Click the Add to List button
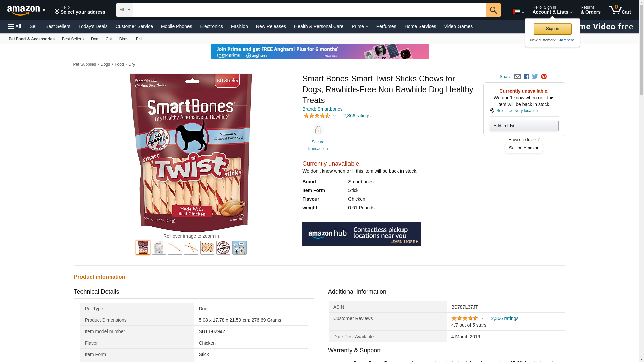The height and width of the screenshot is (362, 644). [x=524, y=126]
